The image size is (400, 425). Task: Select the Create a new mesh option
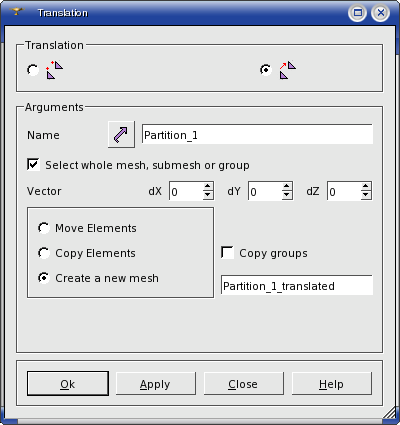(x=44, y=278)
